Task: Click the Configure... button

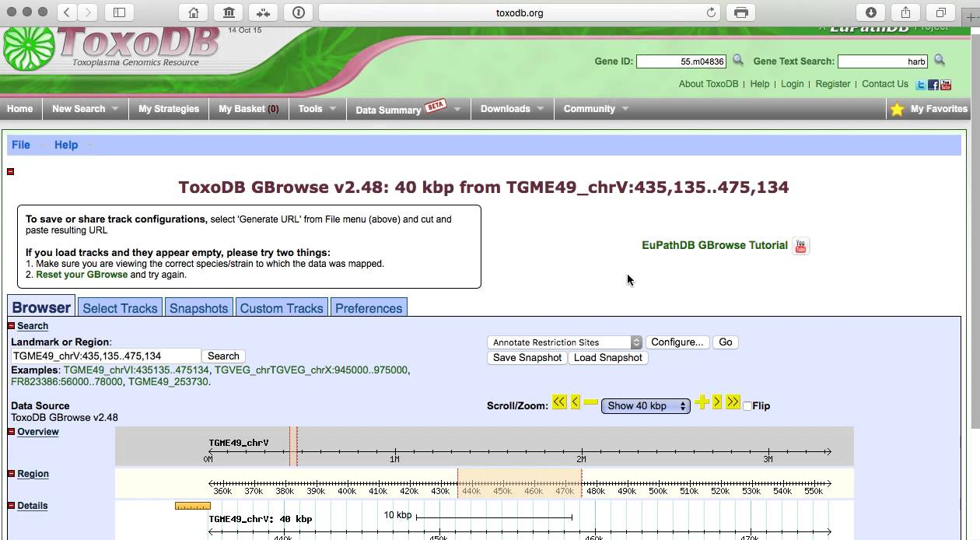Action: tap(677, 342)
